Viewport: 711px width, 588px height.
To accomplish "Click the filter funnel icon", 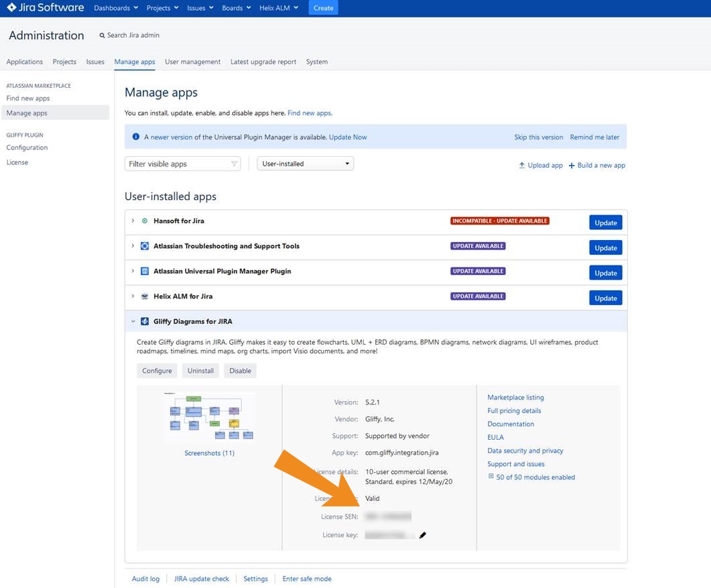I will click(x=234, y=164).
